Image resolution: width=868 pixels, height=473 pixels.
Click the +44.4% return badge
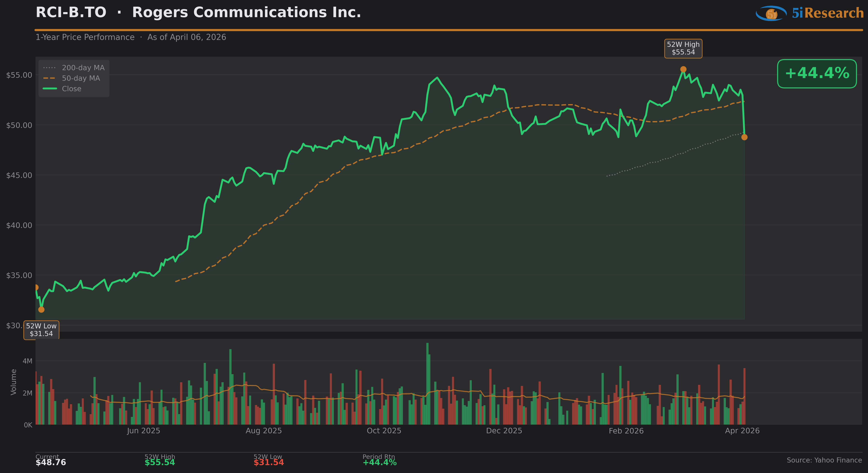[x=817, y=73]
